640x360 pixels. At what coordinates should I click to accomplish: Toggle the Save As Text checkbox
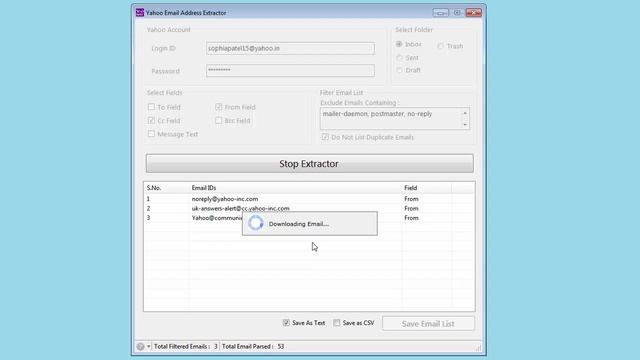pos(286,323)
